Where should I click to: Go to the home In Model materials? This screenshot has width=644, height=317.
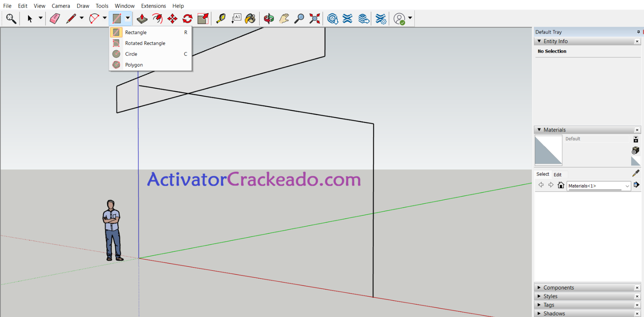tap(561, 185)
